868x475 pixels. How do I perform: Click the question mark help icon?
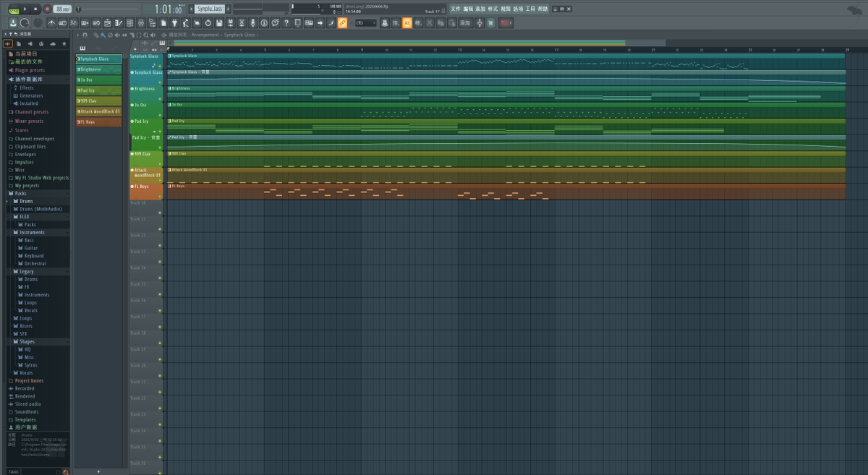pos(286,23)
